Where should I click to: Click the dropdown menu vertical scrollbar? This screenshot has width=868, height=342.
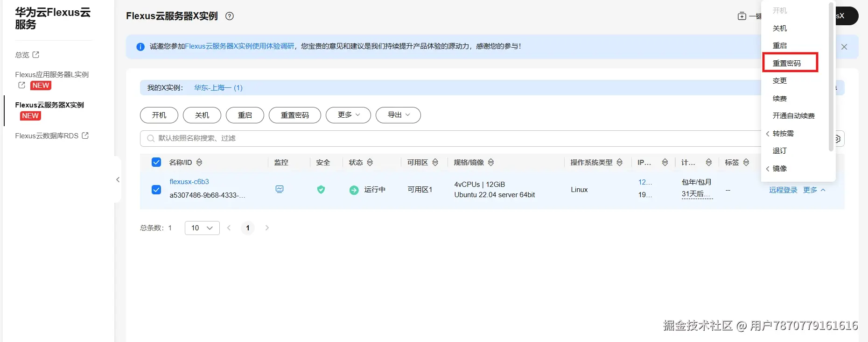pos(831,77)
